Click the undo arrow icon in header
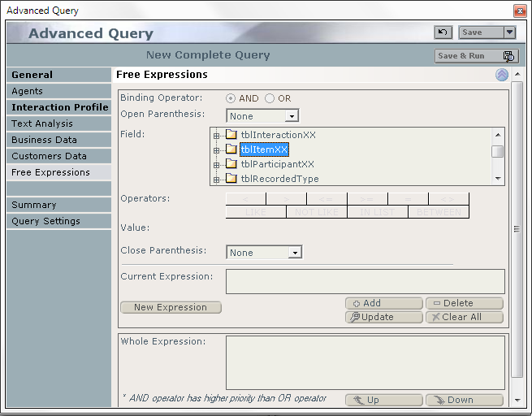The height and width of the screenshot is (416, 532). pos(443,32)
